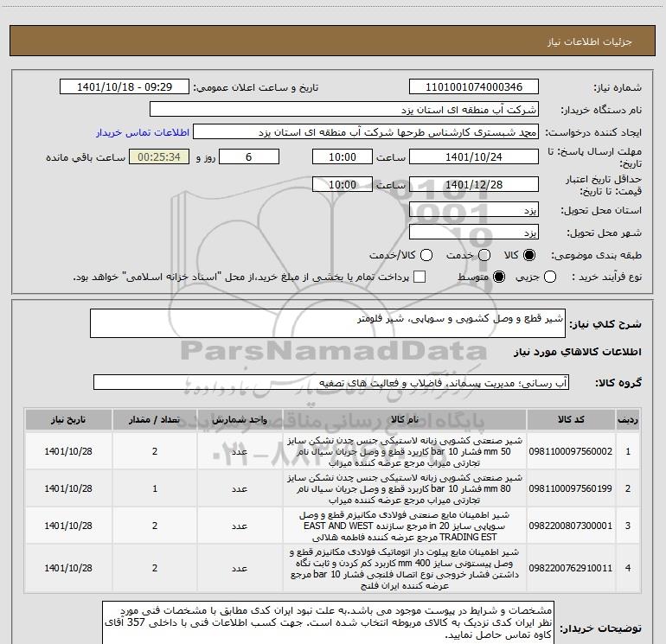666x644 pixels.
Task: Click product code 0981100097560199
Action: pos(571,488)
